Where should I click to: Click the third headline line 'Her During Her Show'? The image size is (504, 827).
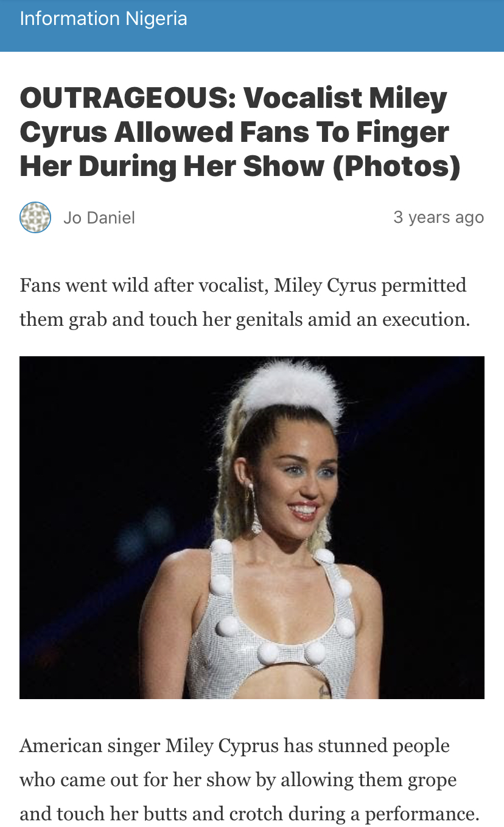tap(172, 167)
